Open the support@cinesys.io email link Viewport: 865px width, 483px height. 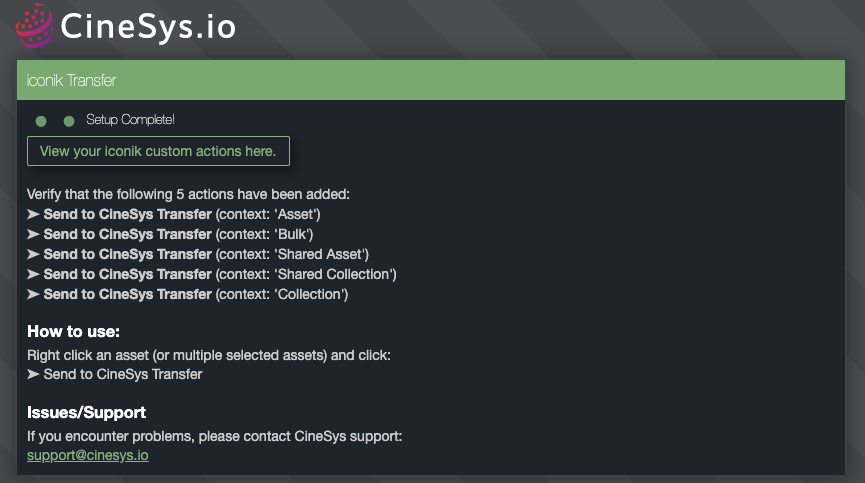(x=87, y=455)
